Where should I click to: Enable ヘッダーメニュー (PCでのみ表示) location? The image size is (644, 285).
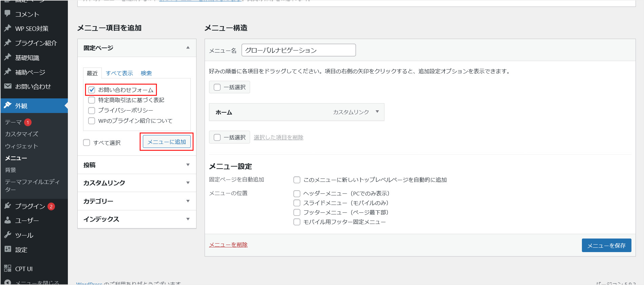pos(297,193)
